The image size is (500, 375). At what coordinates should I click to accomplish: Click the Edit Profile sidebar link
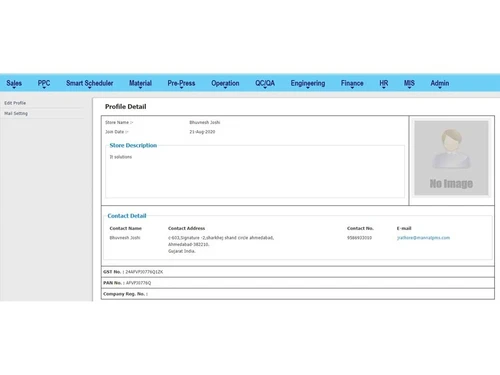click(15, 103)
